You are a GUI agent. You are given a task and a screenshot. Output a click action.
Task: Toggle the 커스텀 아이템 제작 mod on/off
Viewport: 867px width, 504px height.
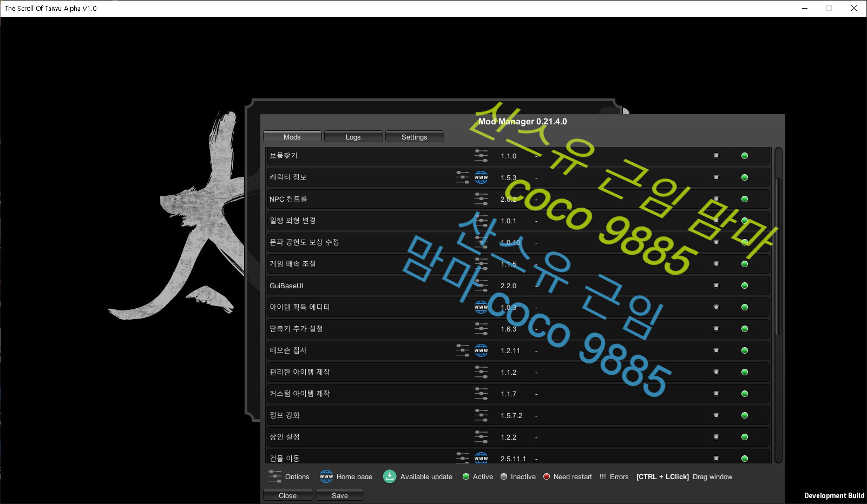pyautogui.click(x=716, y=394)
